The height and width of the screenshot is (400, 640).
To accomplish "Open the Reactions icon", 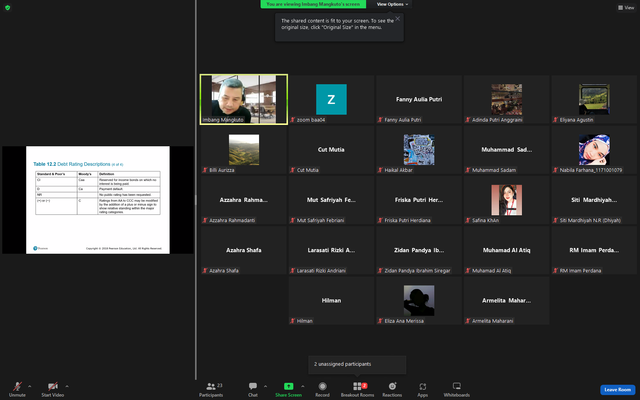I will click(x=392, y=386).
